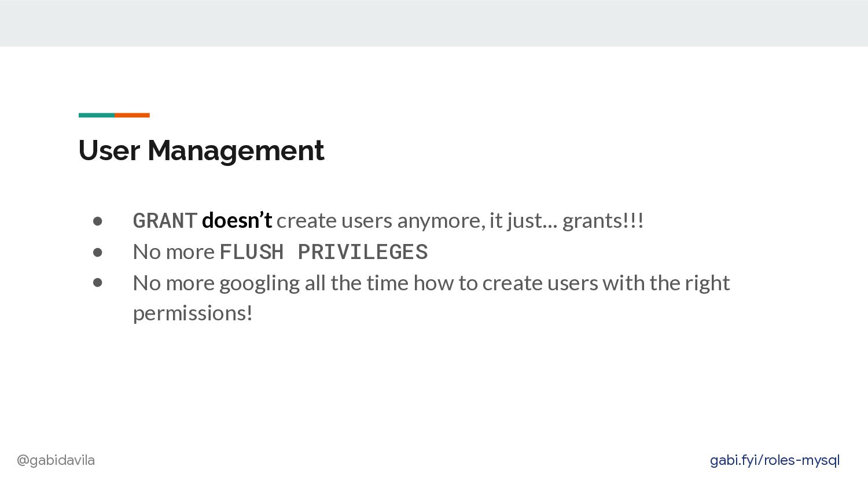
Task: Click the PRIVILEGES code word
Action: (363, 252)
